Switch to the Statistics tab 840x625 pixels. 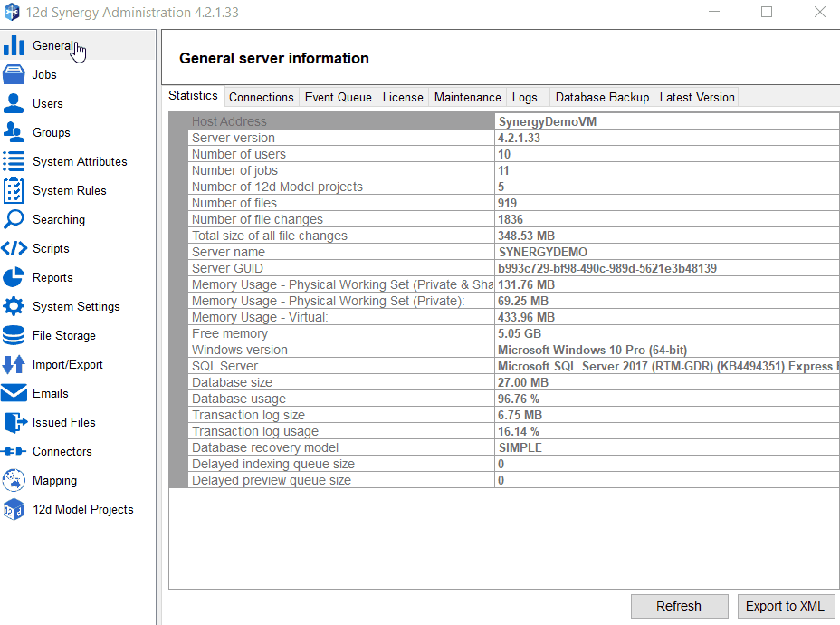coord(193,96)
